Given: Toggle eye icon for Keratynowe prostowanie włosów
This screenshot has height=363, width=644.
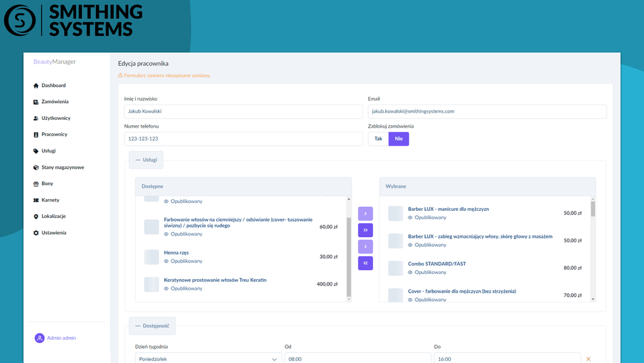Looking at the screenshot, I should (x=166, y=289).
